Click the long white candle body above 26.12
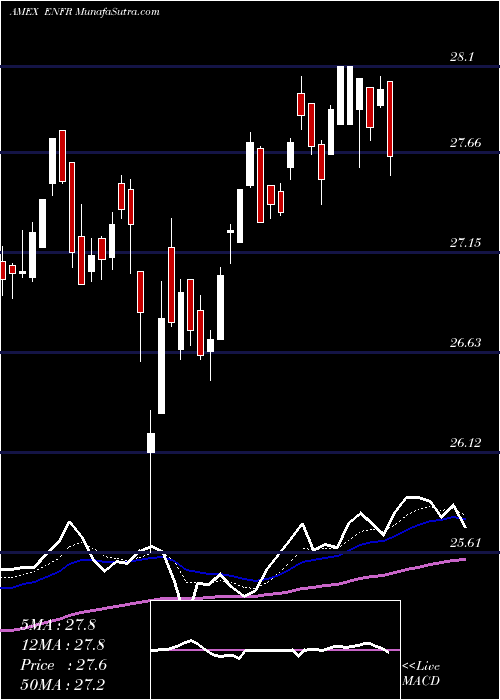Screen dimensions: 500x700 (x=161, y=366)
